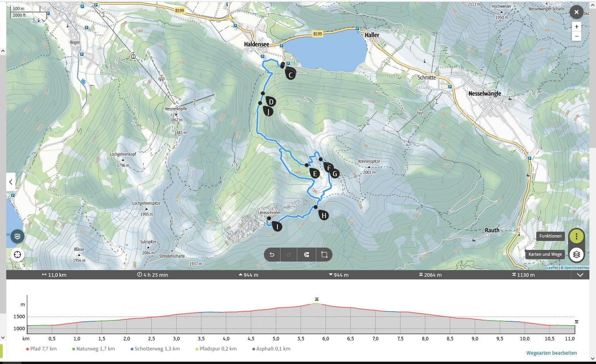Click the PRO badge icon
The height and width of the screenshot is (364, 596).
click(x=17, y=236)
